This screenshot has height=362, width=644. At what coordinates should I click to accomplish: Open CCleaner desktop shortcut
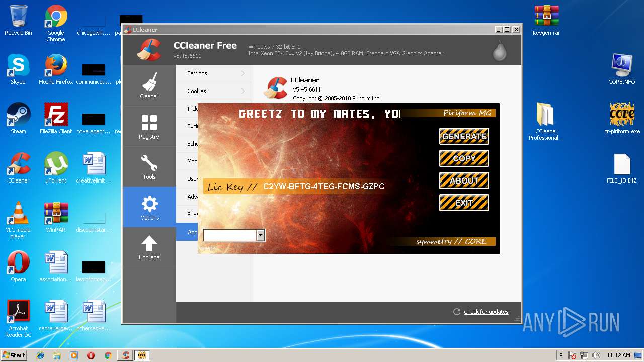click(18, 168)
